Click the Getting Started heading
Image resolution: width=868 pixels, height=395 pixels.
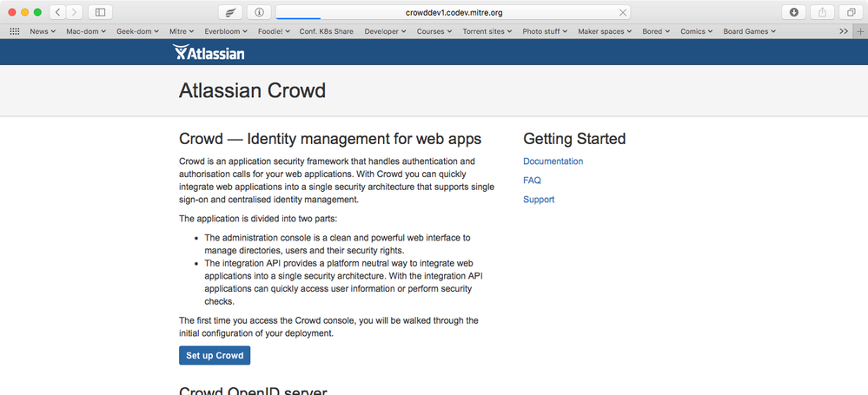coord(574,138)
